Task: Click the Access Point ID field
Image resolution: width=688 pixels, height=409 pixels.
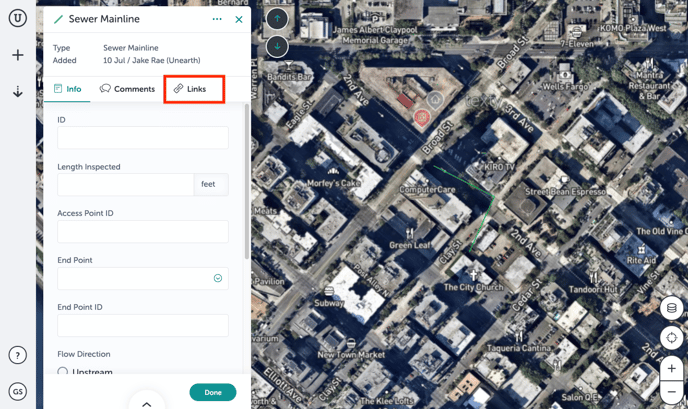Action: (x=143, y=231)
